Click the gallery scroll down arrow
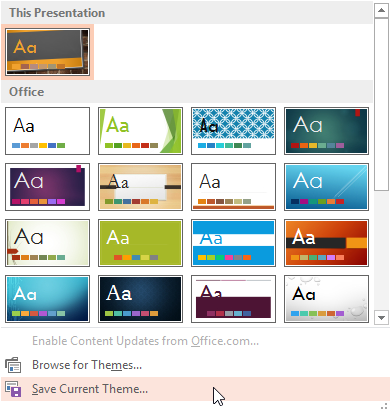Screen dimensions: 390x412 tap(381, 317)
